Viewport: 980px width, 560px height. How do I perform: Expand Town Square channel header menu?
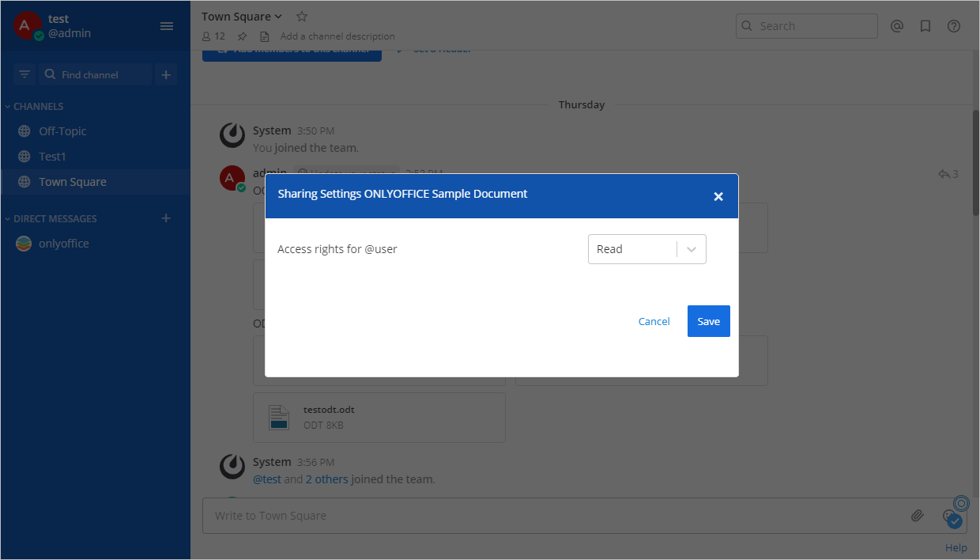click(241, 17)
